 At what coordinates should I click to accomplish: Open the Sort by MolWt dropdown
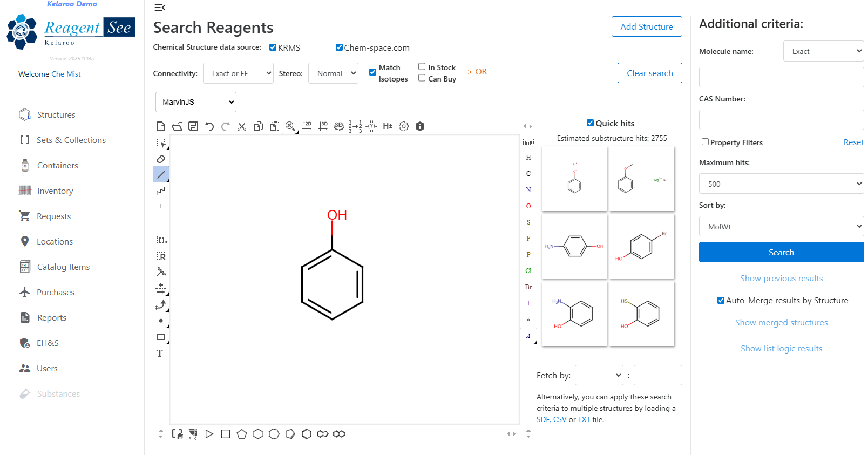[x=781, y=227]
